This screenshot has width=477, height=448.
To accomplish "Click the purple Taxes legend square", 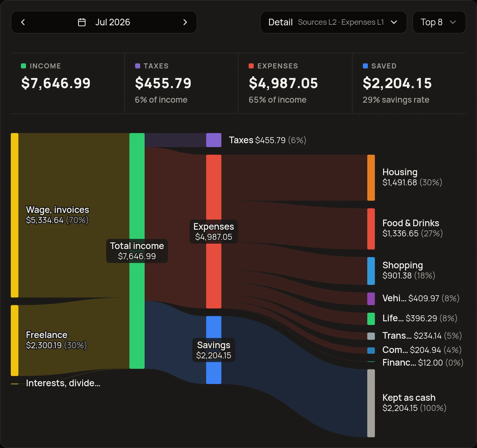I will click(138, 66).
